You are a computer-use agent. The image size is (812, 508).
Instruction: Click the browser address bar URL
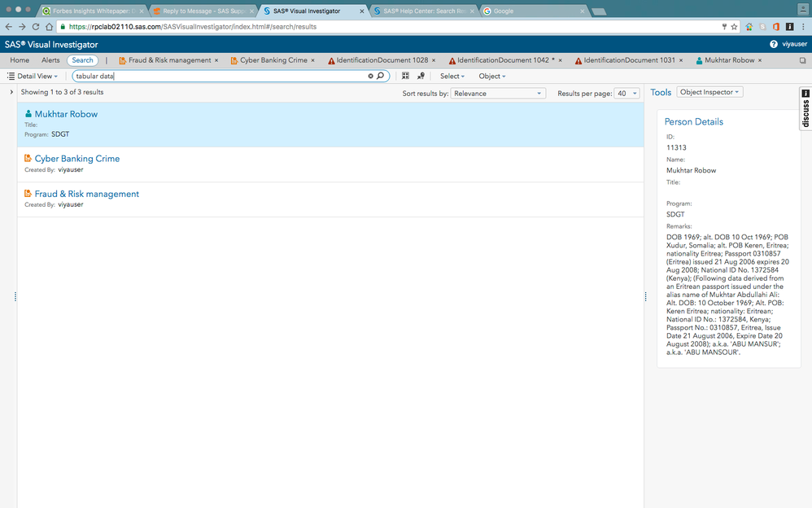click(x=193, y=26)
